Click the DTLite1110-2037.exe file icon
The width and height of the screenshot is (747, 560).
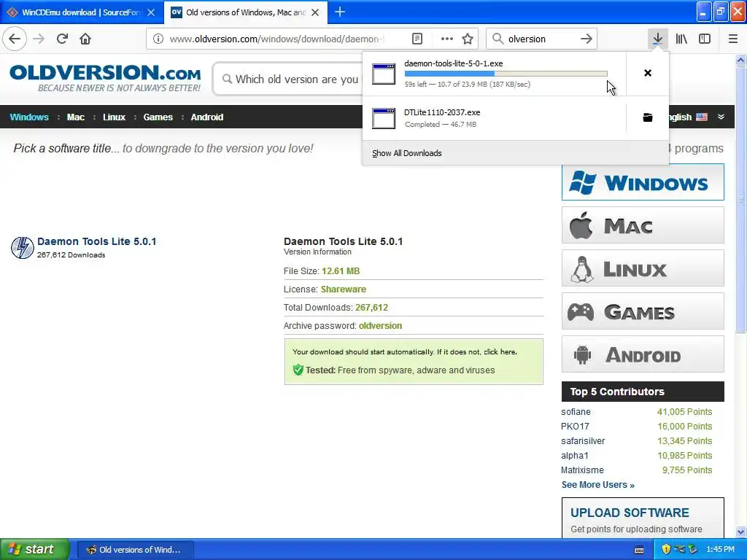(x=384, y=118)
